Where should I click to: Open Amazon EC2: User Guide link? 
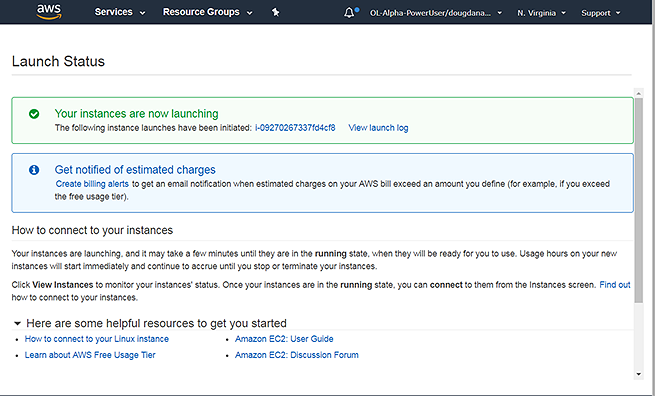pos(284,339)
